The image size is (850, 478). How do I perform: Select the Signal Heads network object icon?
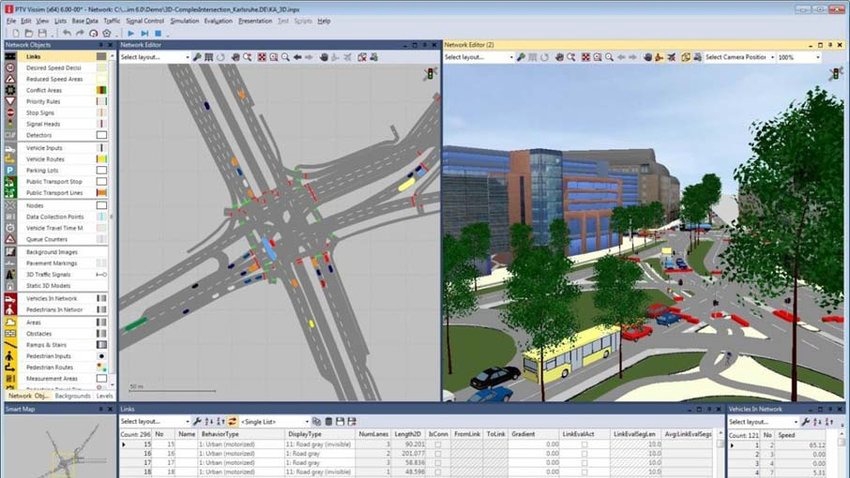click(9, 124)
